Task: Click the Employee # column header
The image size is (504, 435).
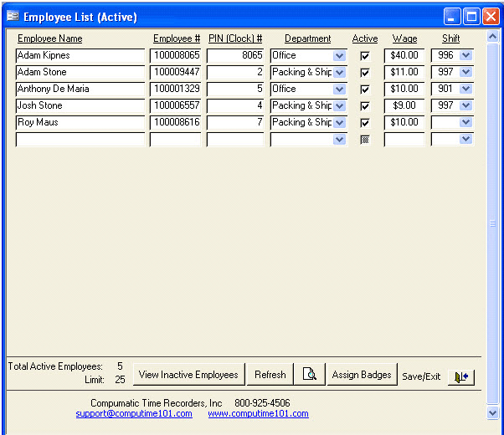Action: pyautogui.click(x=177, y=38)
